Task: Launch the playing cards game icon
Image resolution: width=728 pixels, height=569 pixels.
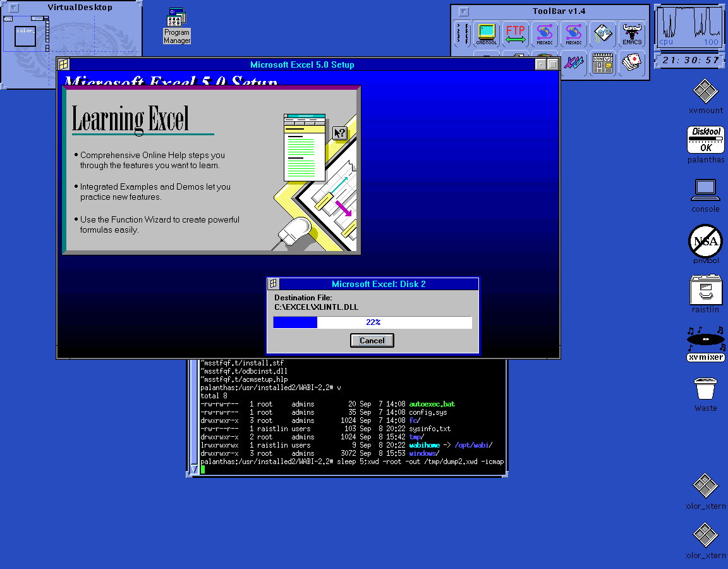Action: click(x=632, y=63)
